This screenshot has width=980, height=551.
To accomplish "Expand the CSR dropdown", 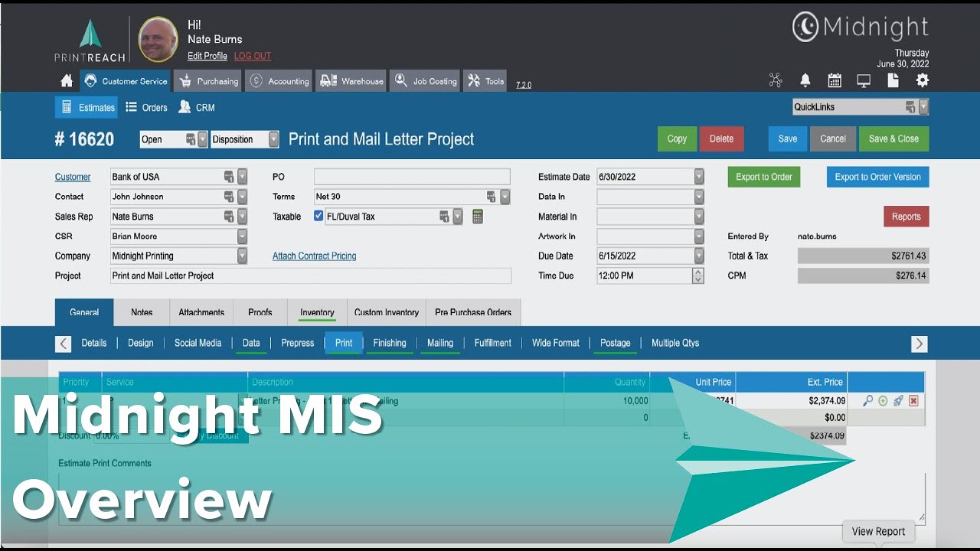I will point(242,236).
